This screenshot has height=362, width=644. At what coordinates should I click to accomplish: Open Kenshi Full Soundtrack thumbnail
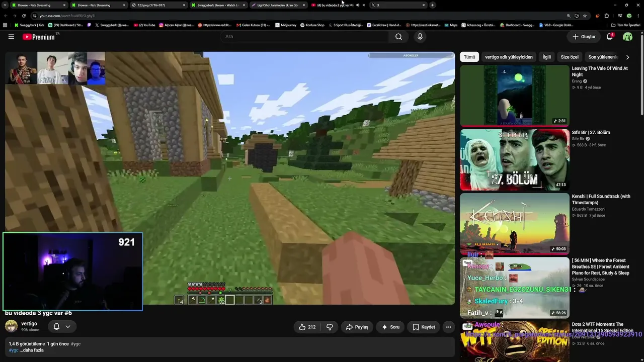coord(515,224)
